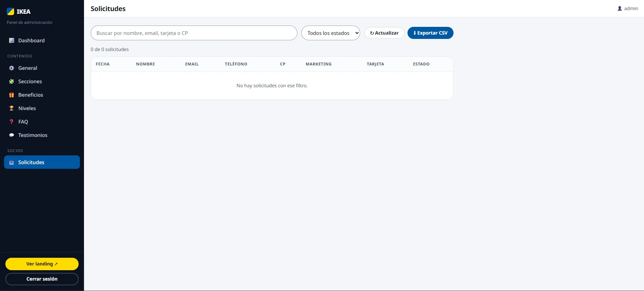The height and width of the screenshot is (291, 644).
Task: Click the Niveles trophy icon
Action: tap(11, 108)
